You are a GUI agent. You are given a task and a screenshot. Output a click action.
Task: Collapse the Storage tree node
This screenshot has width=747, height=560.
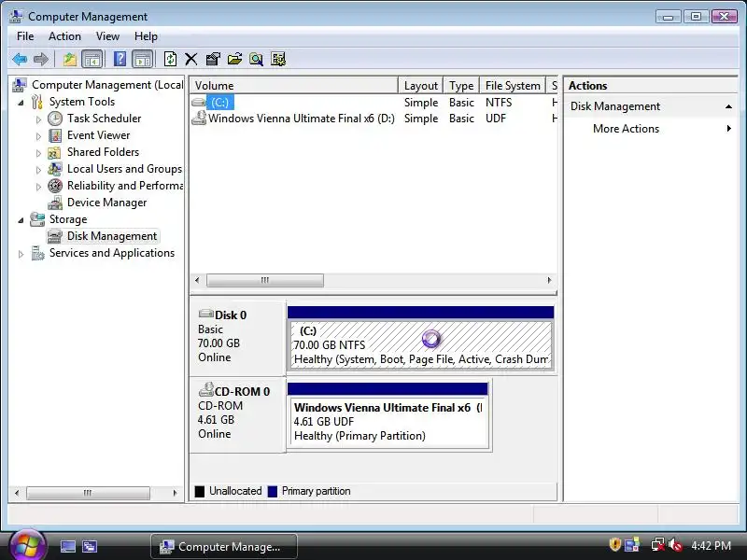tap(21, 220)
